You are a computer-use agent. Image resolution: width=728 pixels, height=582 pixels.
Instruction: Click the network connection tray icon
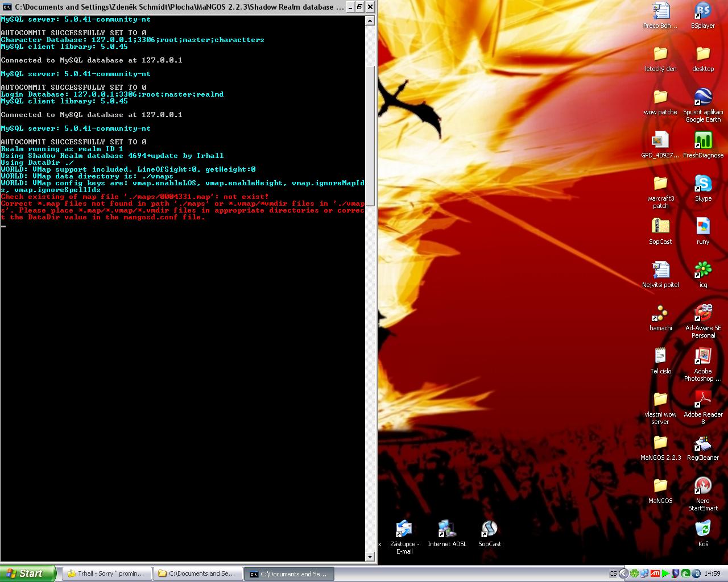coord(644,573)
